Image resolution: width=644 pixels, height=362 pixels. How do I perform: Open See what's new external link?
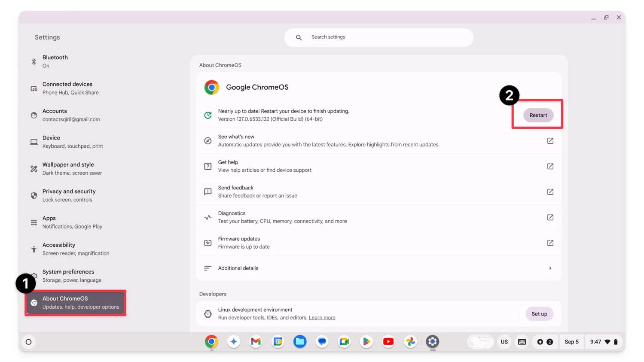click(550, 141)
